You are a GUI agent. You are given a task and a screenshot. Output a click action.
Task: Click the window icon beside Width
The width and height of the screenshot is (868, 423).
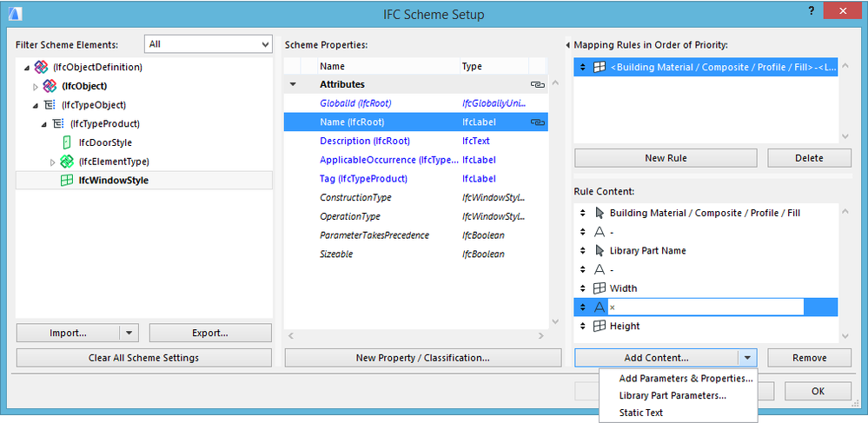point(599,288)
